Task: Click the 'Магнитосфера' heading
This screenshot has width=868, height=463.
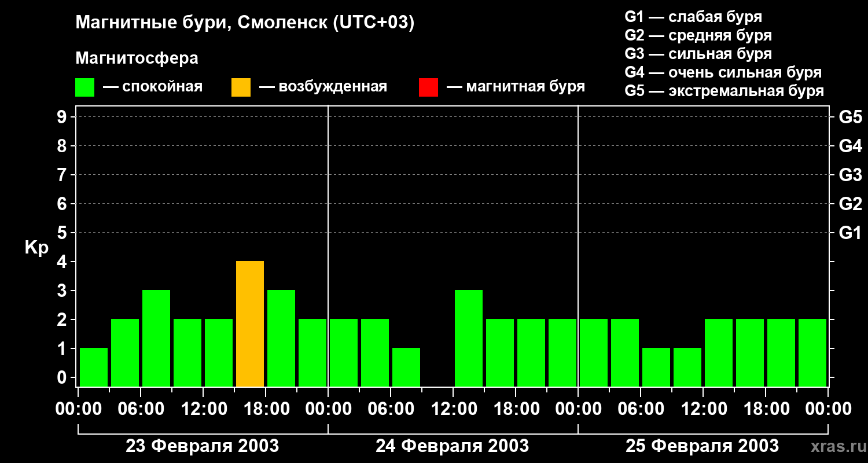Action: click(137, 58)
